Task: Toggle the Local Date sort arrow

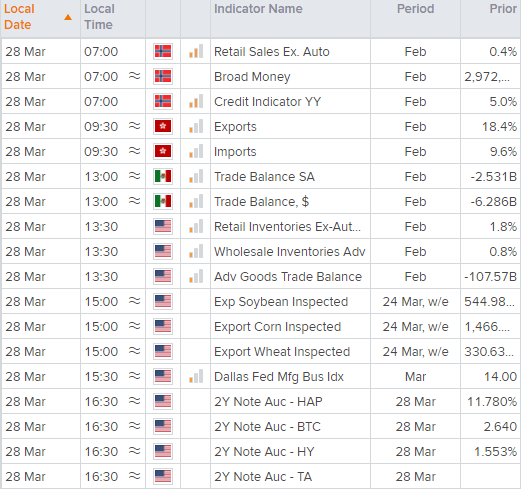Action: click(x=68, y=17)
